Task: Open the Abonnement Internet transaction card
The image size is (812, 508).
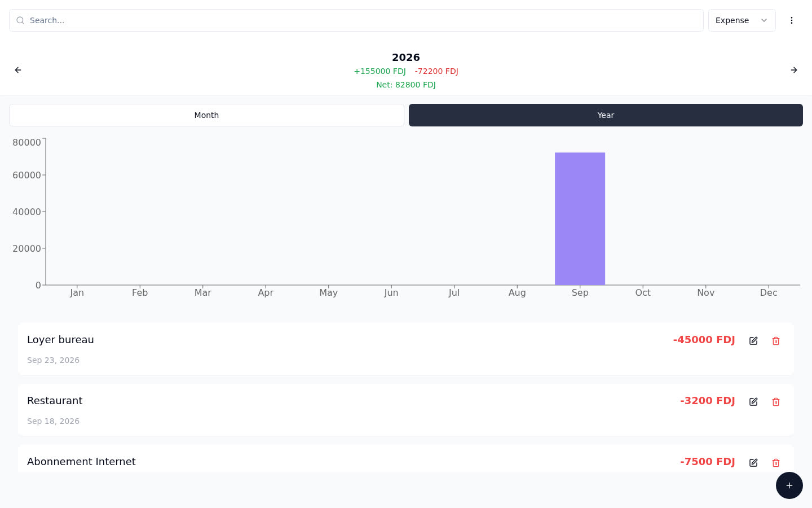Action: [x=406, y=458]
